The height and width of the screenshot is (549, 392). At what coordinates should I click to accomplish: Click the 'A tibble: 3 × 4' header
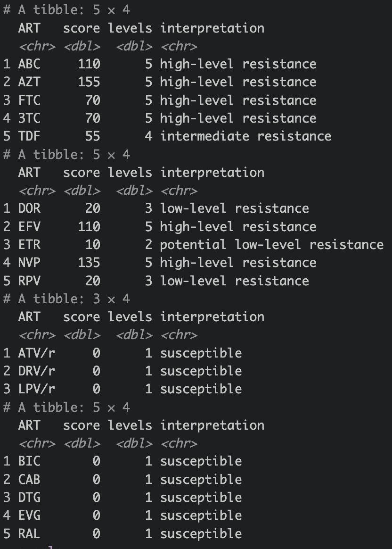pos(66,299)
